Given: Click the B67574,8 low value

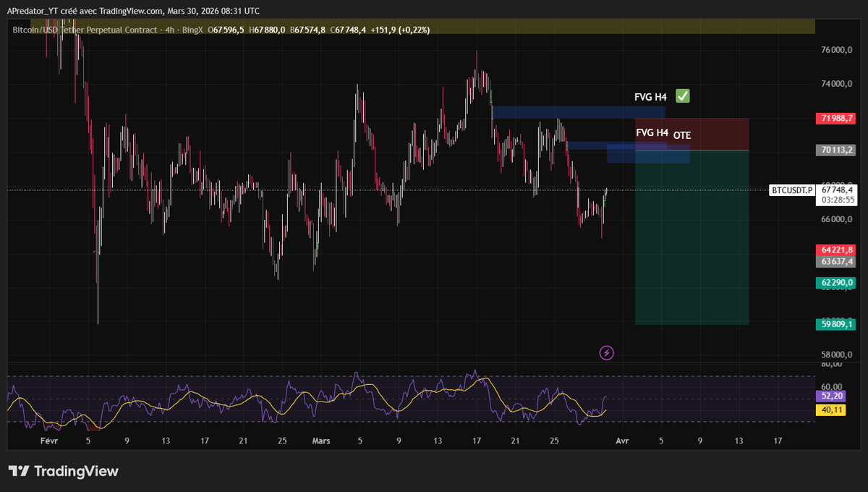Looking at the screenshot, I should [x=309, y=30].
